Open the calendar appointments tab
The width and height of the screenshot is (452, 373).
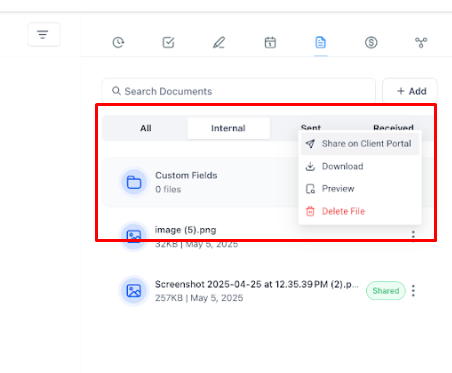(270, 42)
